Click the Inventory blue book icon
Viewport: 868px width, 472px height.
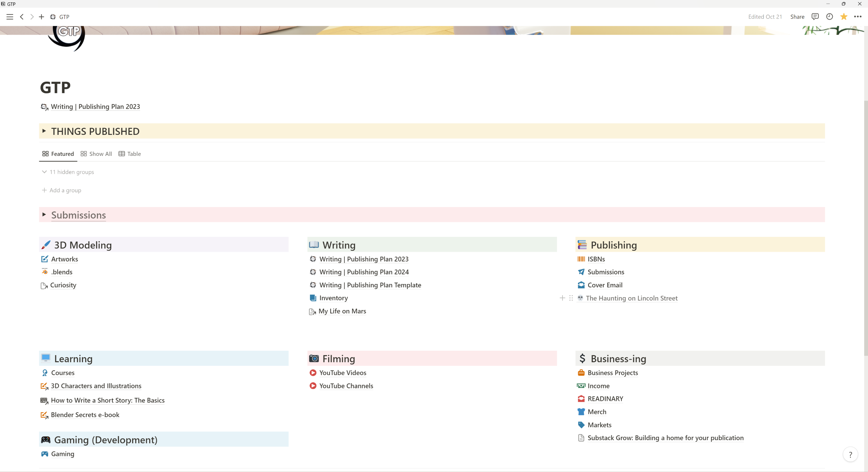pyautogui.click(x=313, y=298)
